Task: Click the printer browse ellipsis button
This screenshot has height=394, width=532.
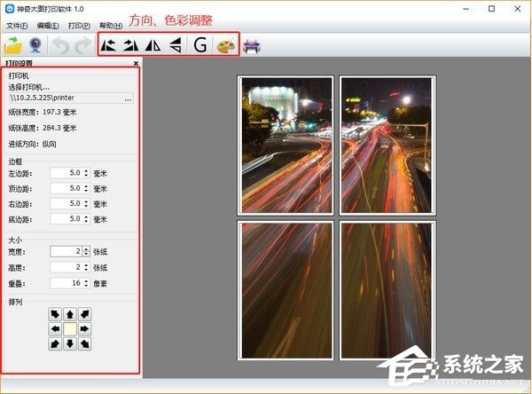Action: pos(129,99)
